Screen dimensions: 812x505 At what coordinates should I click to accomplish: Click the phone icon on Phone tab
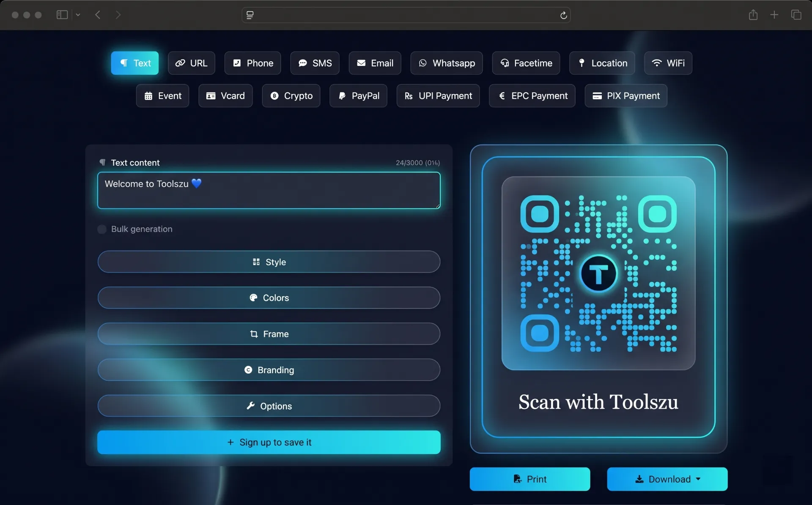point(237,63)
